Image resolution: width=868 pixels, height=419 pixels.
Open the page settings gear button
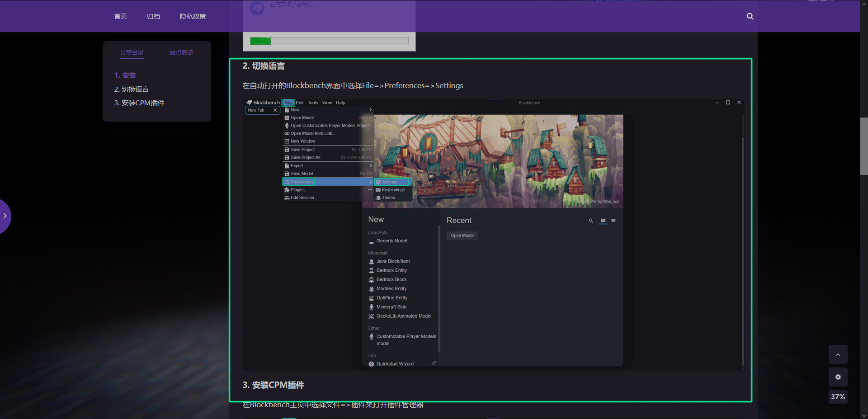click(x=838, y=377)
